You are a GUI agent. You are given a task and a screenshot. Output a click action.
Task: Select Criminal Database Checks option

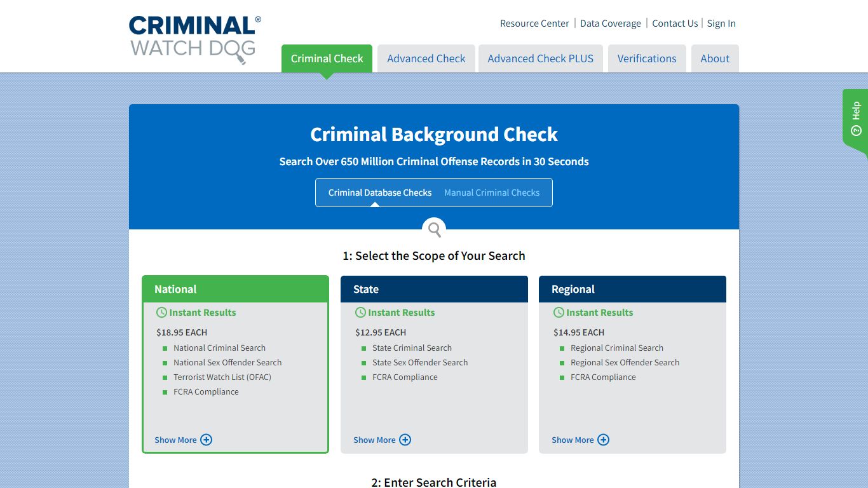coord(380,193)
